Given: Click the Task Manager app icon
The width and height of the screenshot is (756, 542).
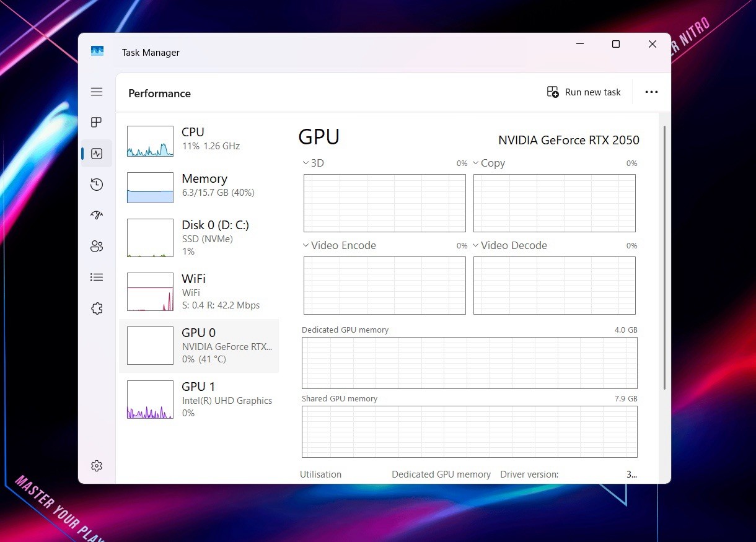Looking at the screenshot, I should (97, 51).
